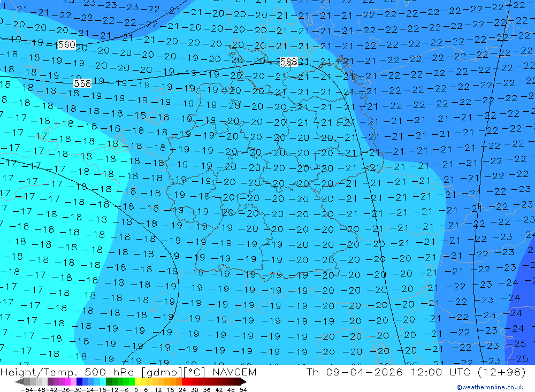Click the NAVGEM model name in the title
Viewport: 535px width, 392px height.
(x=234, y=372)
